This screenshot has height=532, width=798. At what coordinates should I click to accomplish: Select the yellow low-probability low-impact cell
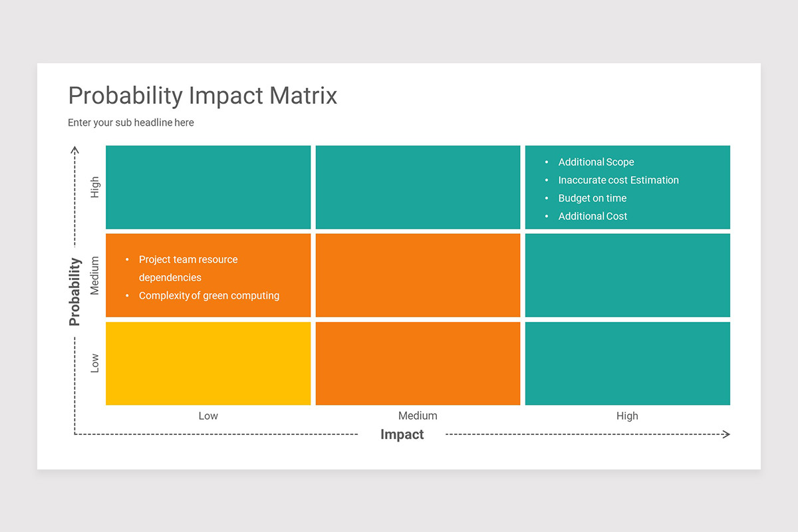click(208, 363)
